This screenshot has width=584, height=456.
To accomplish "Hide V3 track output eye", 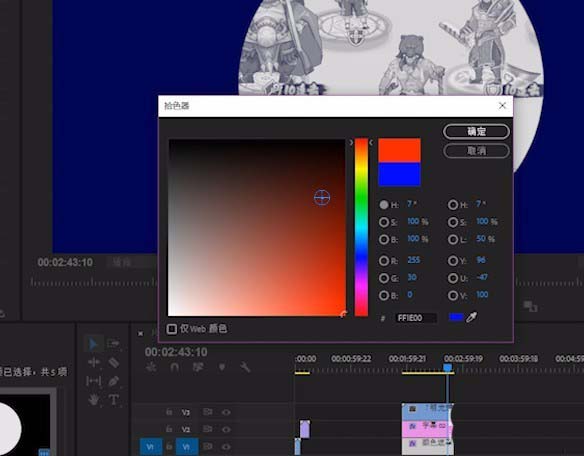I will pyautogui.click(x=226, y=412).
